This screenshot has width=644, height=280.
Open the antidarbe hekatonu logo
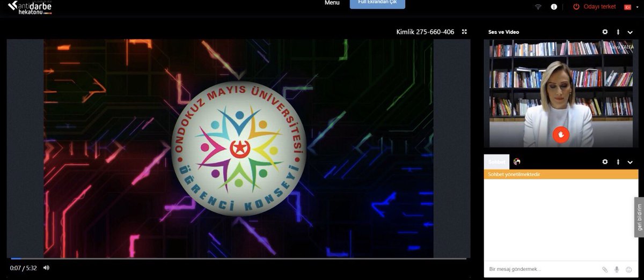pyautogui.click(x=30, y=7)
